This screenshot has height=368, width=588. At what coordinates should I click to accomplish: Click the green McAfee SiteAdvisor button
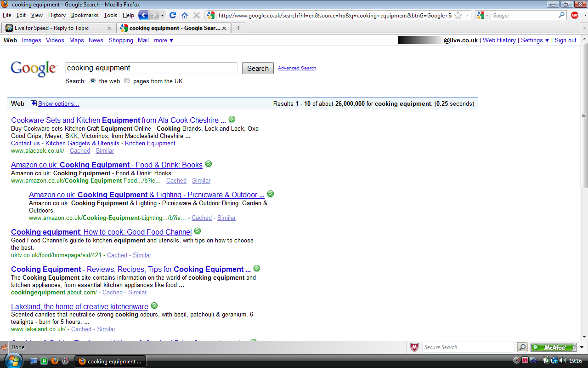(553, 347)
